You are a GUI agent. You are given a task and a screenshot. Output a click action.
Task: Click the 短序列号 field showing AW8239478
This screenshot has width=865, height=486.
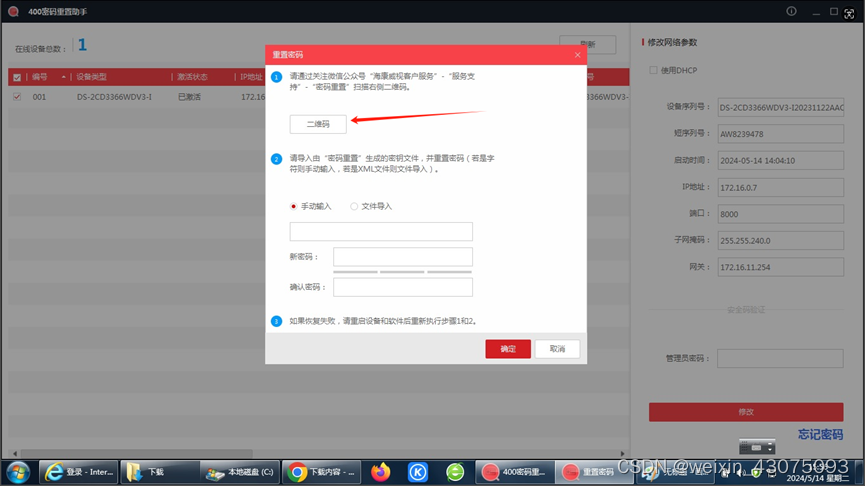[781, 134]
